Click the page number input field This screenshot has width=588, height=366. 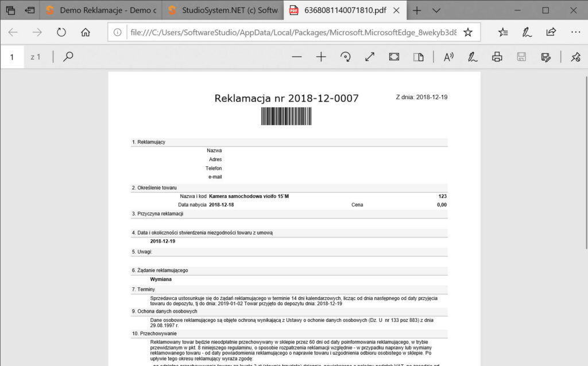(x=12, y=57)
